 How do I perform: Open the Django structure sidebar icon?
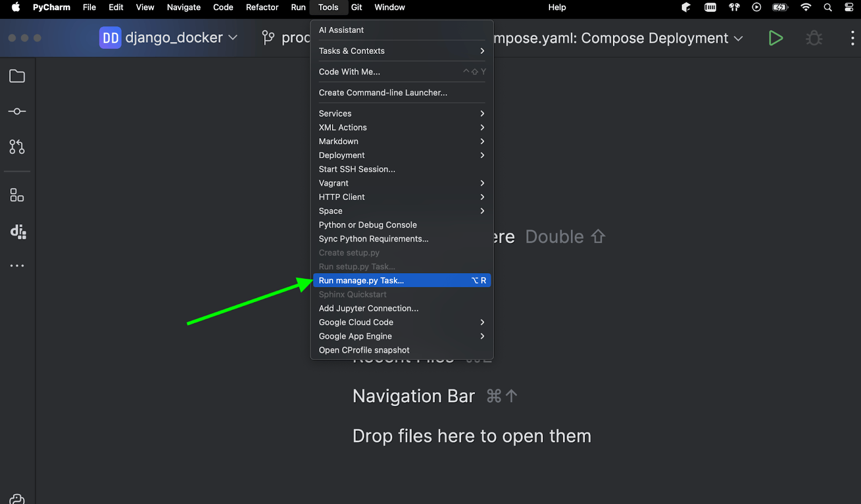[x=18, y=231]
